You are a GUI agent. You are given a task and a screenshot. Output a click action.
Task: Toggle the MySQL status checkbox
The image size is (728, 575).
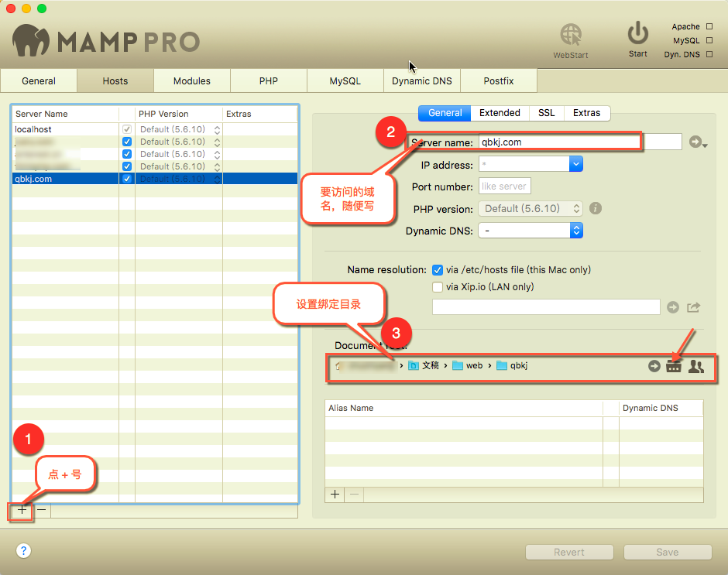click(709, 40)
